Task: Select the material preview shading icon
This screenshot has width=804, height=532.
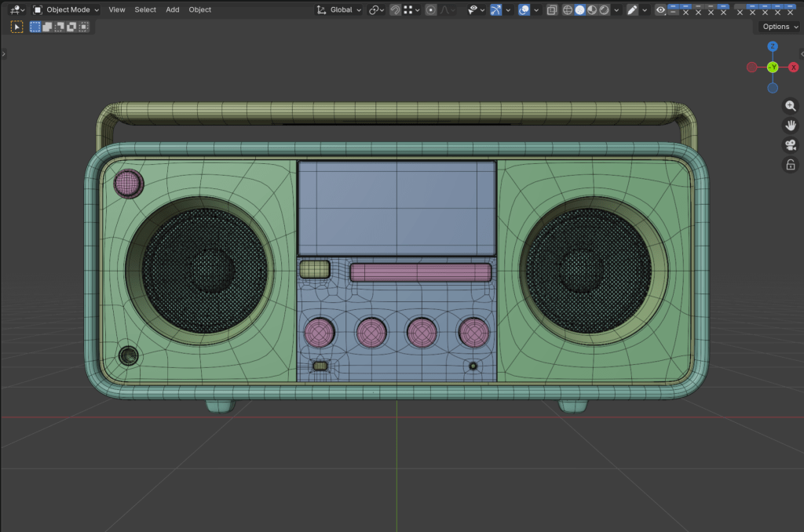Action: point(592,10)
